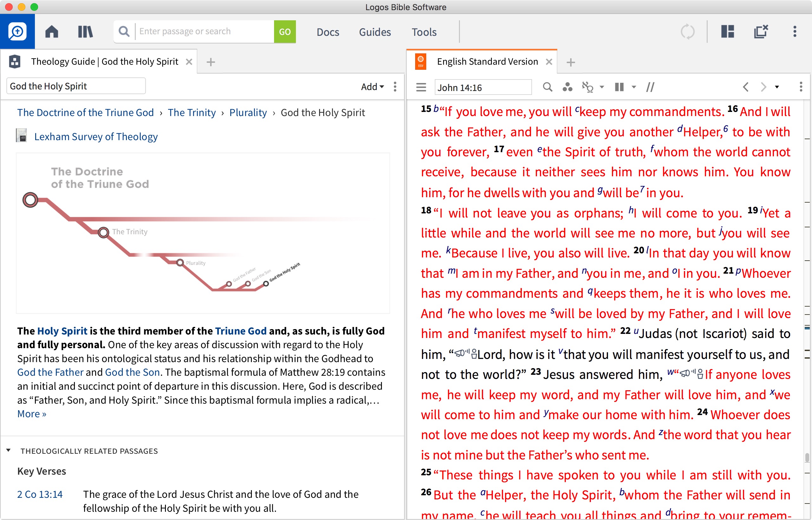Click cross-reference d before Helper in verse 16
The height and width of the screenshot is (520, 812).
coord(680,129)
